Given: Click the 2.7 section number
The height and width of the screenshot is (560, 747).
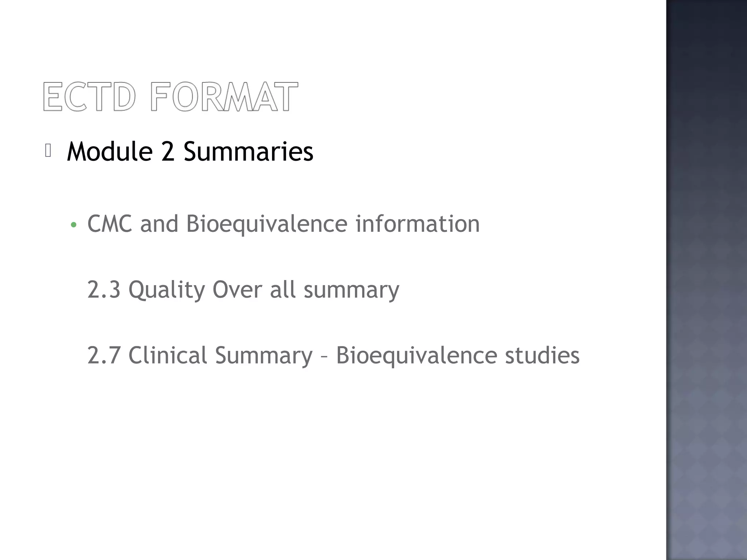Looking at the screenshot, I should pos(104,355).
